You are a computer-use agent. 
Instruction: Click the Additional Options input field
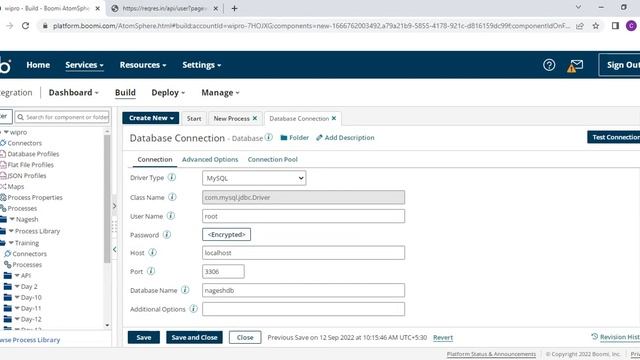pos(303,309)
